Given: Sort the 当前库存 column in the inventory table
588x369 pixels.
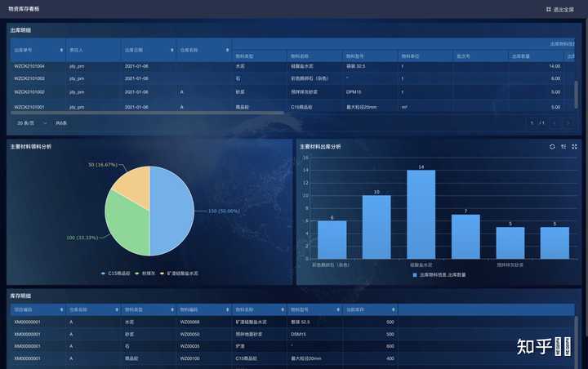Looking at the screenshot, I should click(x=393, y=309).
